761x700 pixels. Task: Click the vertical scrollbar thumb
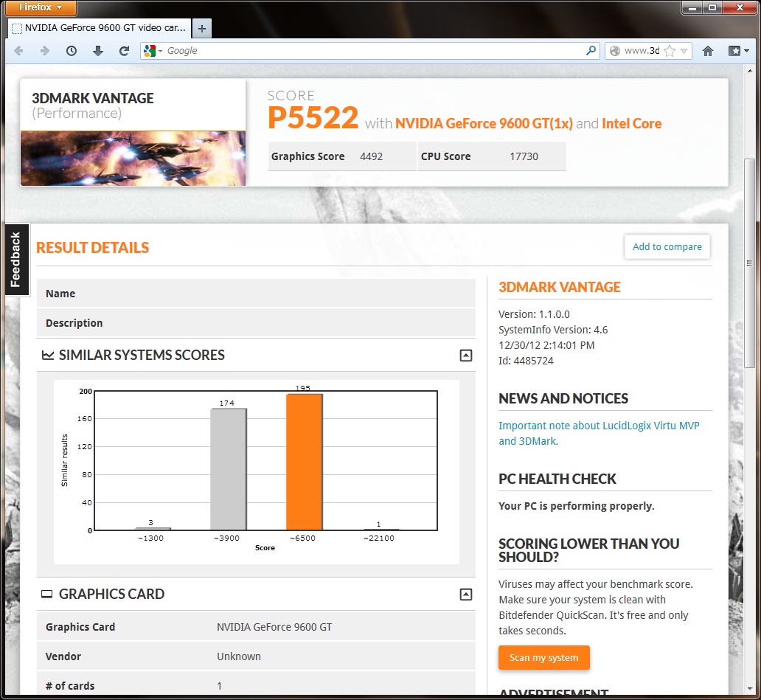(x=749, y=263)
